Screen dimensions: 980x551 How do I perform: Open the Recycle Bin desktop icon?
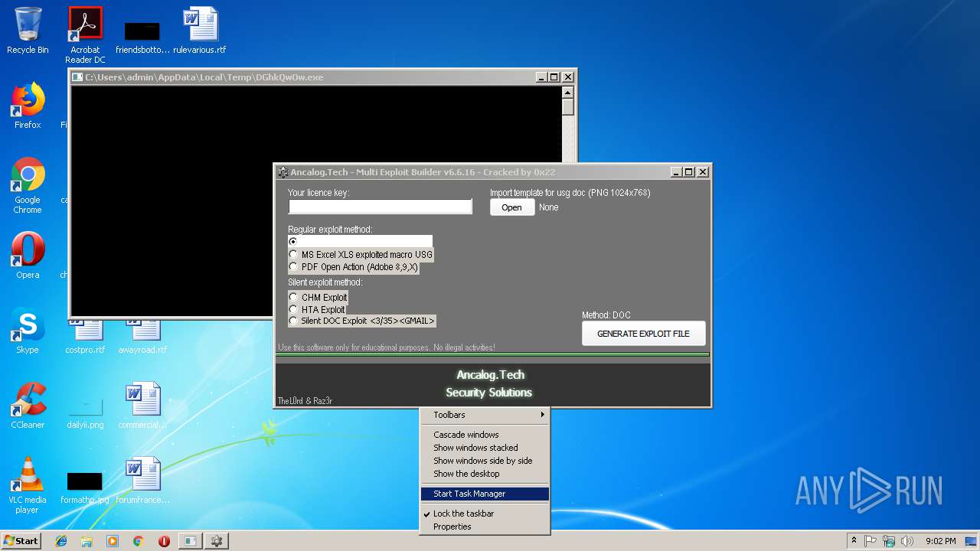(x=28, y=31)
